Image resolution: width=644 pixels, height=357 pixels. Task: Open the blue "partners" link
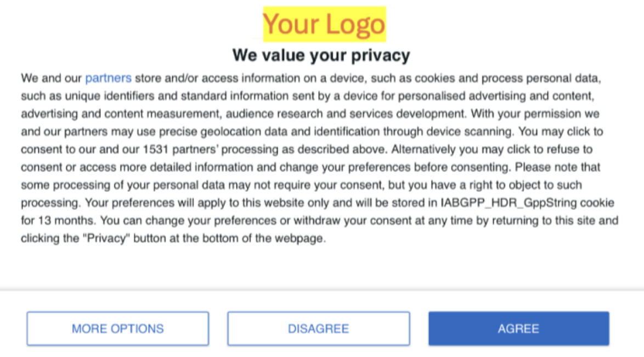108,78
